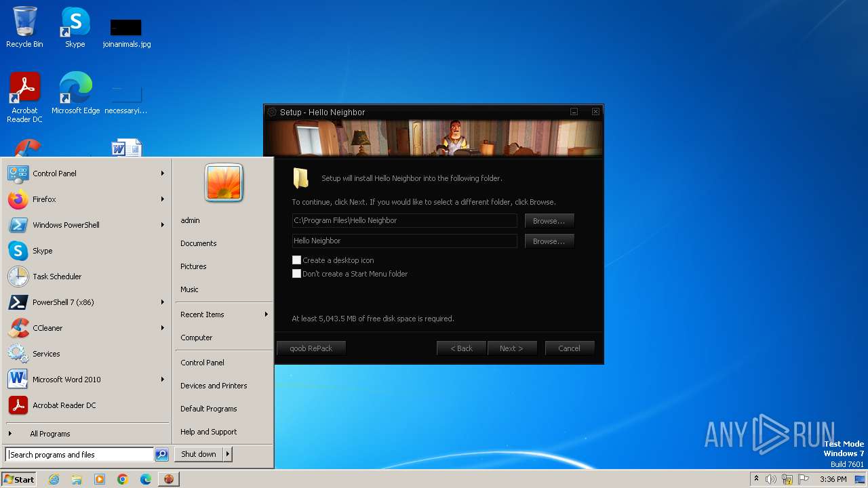Open Acrobat Reader DC desktop shortcut
Image resolution: width=868 pixels, height=488 pixels.
[24, 97]
